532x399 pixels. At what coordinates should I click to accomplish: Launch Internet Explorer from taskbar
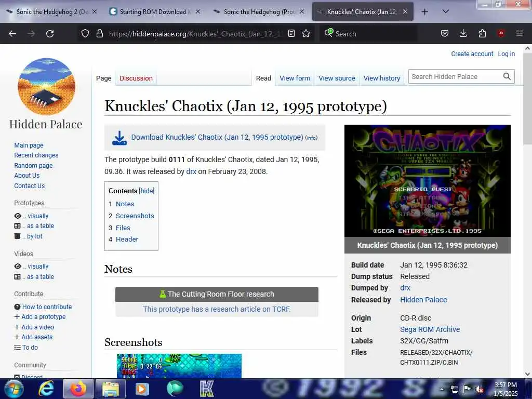tap(46, 389)
